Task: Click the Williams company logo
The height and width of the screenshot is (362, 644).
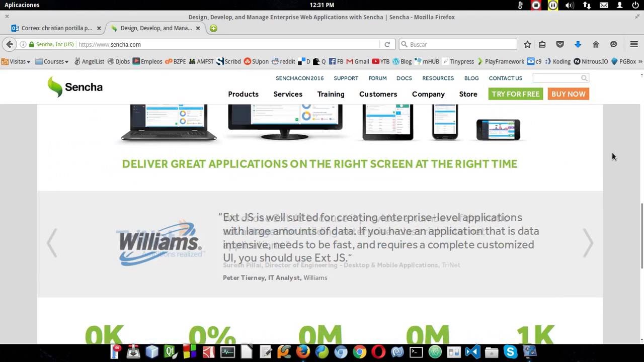Action: 160,243
